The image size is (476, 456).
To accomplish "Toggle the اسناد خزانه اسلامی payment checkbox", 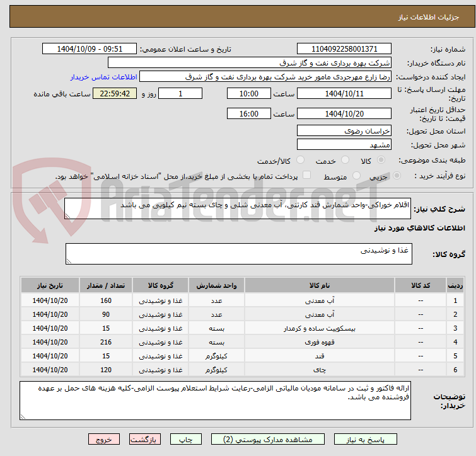I will pos(307,175).
